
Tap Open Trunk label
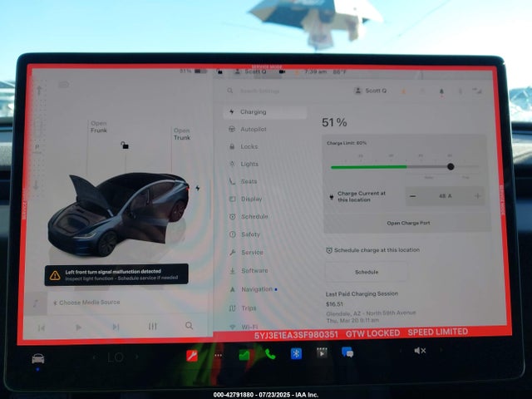coord(182,134)
